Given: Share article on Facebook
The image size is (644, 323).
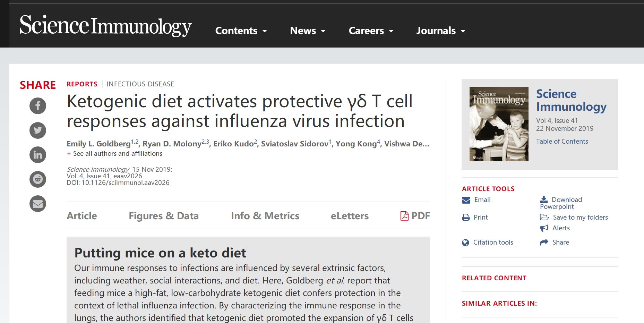Looking at the screenshot, I should [x=38, y=105].
